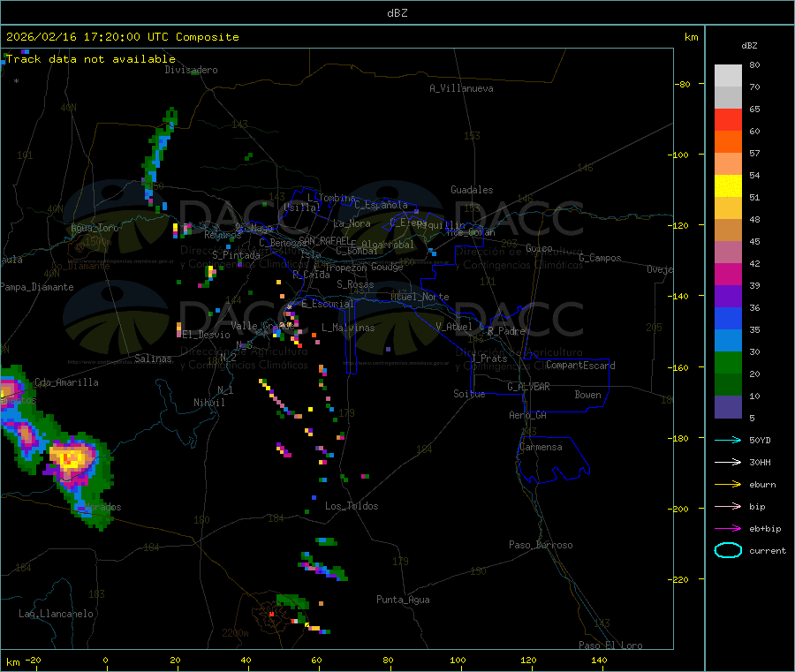
Task: Click the pink bip arrow in legend
Action: 728,506
